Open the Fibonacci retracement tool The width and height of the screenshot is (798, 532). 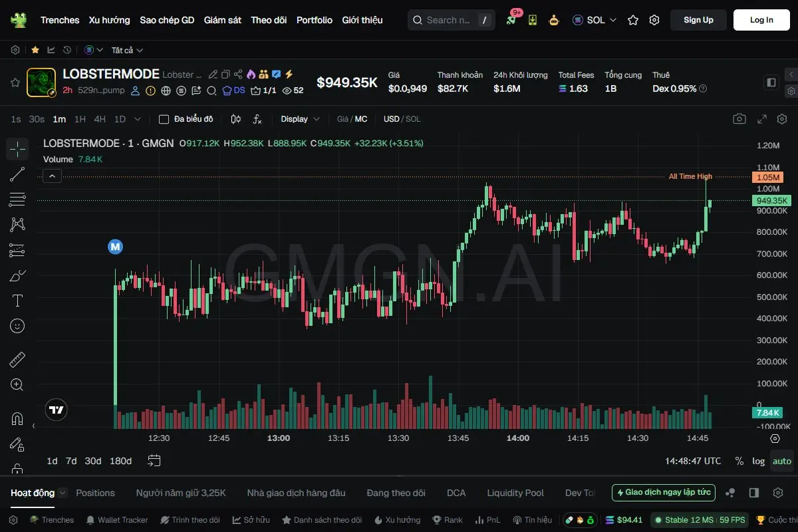click(17, 199)
